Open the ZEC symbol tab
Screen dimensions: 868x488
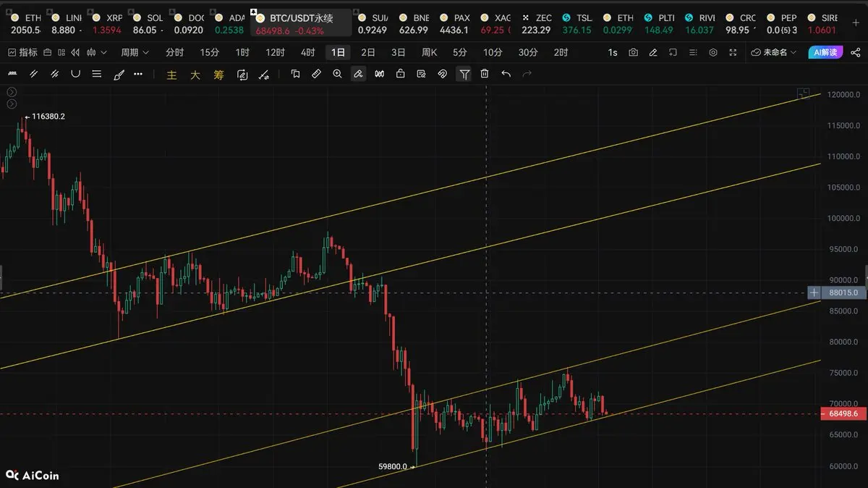pyautogui.click(x=536, y=24)
